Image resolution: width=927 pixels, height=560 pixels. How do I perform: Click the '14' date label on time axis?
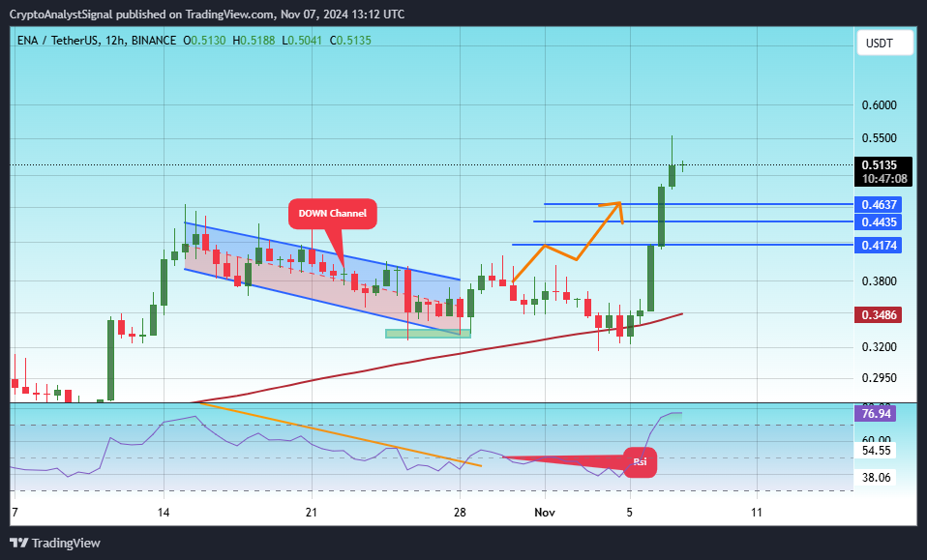164,513
